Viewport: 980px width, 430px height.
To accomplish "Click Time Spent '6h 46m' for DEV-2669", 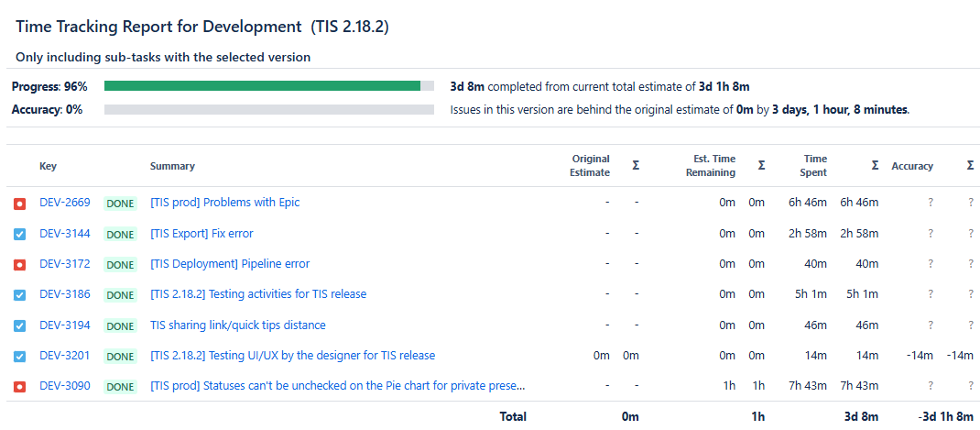I will point(806,203).
